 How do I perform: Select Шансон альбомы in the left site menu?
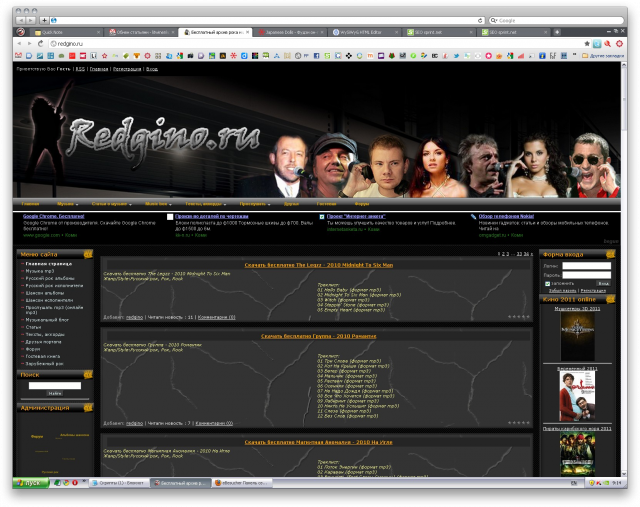click(46, 291)
